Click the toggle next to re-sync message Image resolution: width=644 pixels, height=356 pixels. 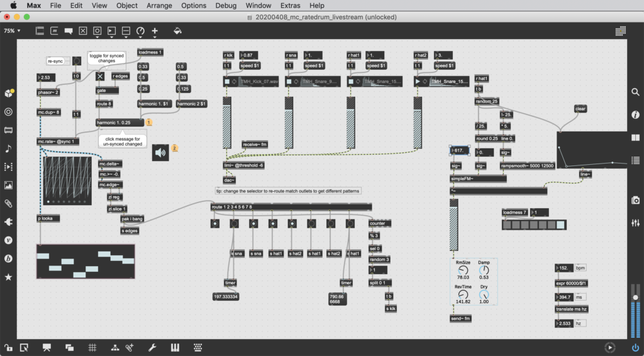(76, 61)
